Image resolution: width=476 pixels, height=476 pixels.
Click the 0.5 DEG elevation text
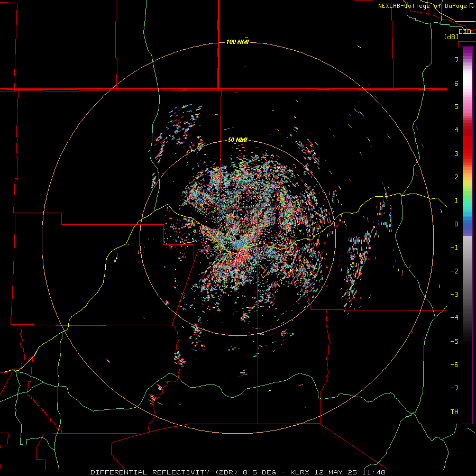(259, 472)
